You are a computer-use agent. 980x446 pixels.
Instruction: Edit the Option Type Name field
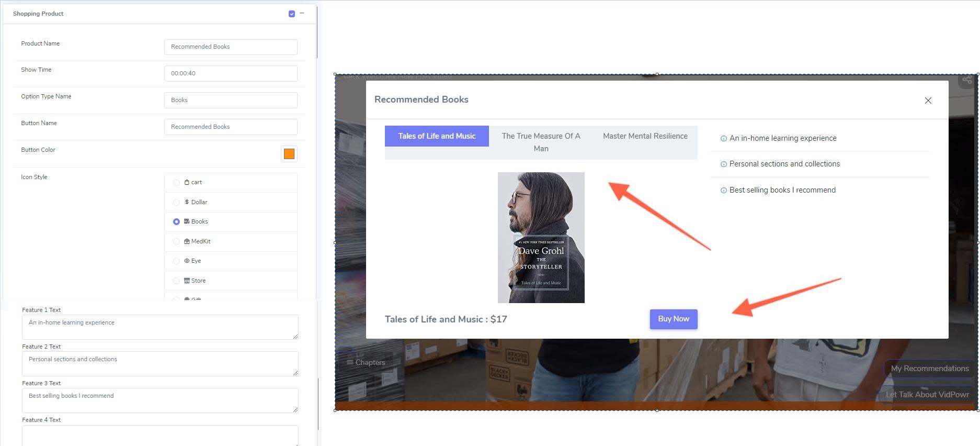[231, 100]
